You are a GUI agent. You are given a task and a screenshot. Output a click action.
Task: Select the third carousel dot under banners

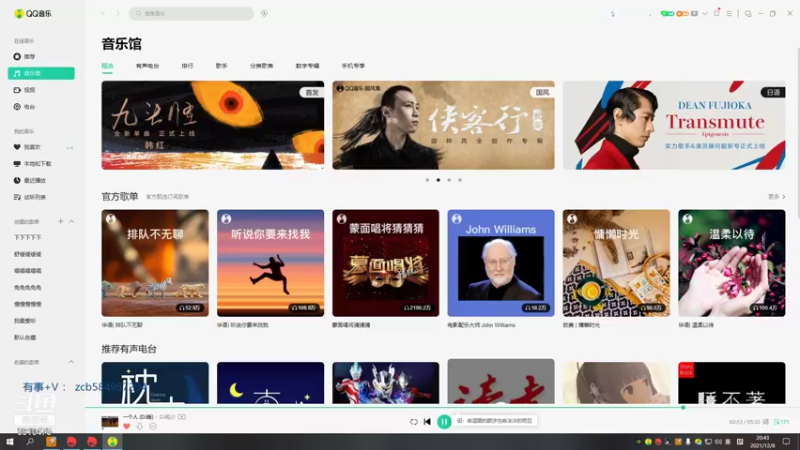[449, 180]
